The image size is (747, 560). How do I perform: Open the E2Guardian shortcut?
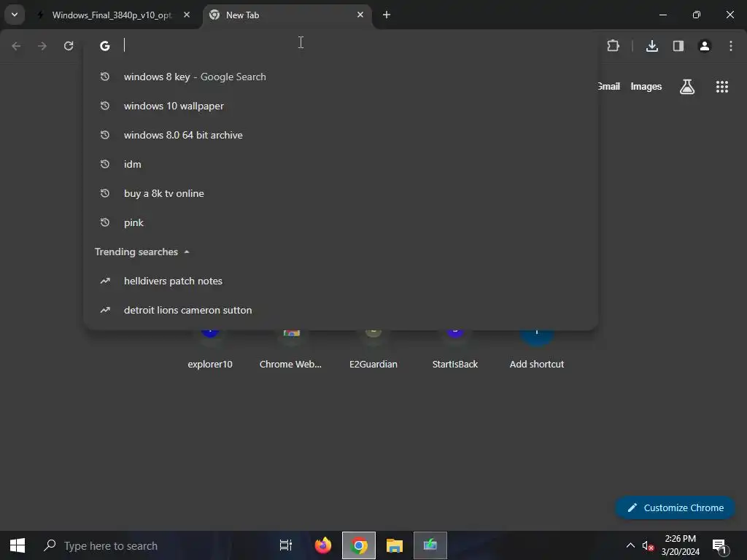[x=373, y=350]
